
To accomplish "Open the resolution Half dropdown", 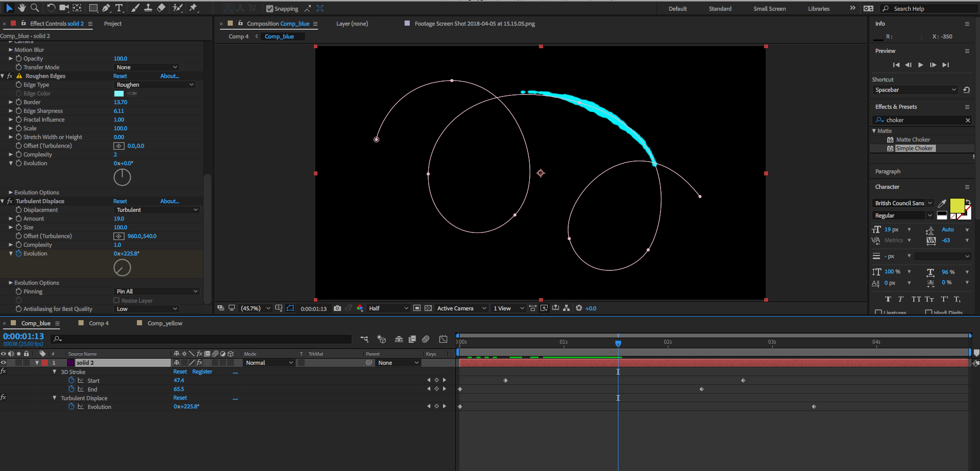I will (388, 308).
